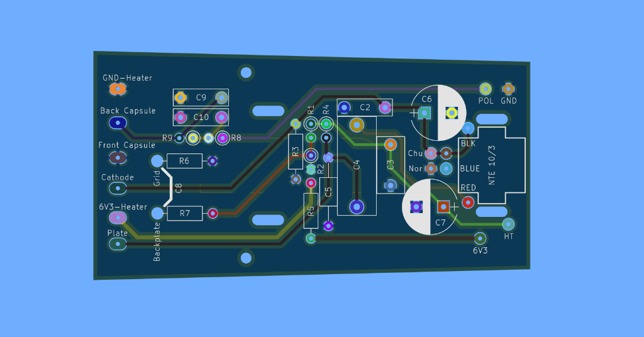Image resolution: width=644 pixels, height=337 pixels.
Task: Select the C4 capacitor label
Action: pyautogui.click(x=357, y=165)
